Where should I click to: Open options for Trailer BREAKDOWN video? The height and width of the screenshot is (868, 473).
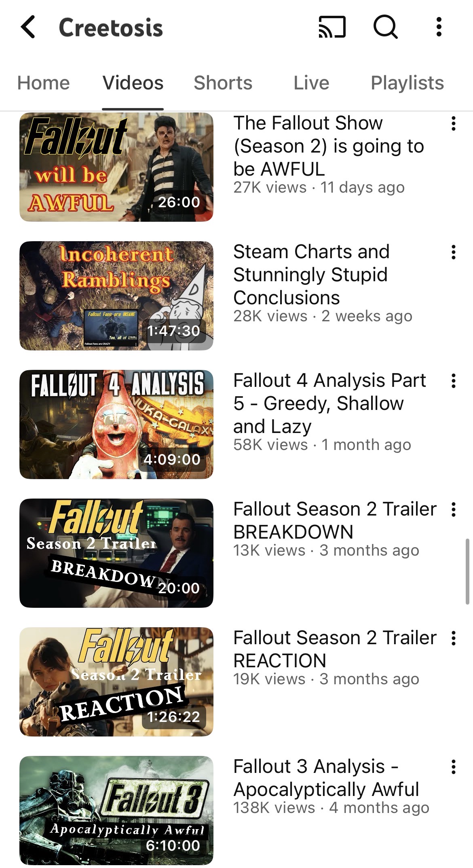tap(454, 509)
